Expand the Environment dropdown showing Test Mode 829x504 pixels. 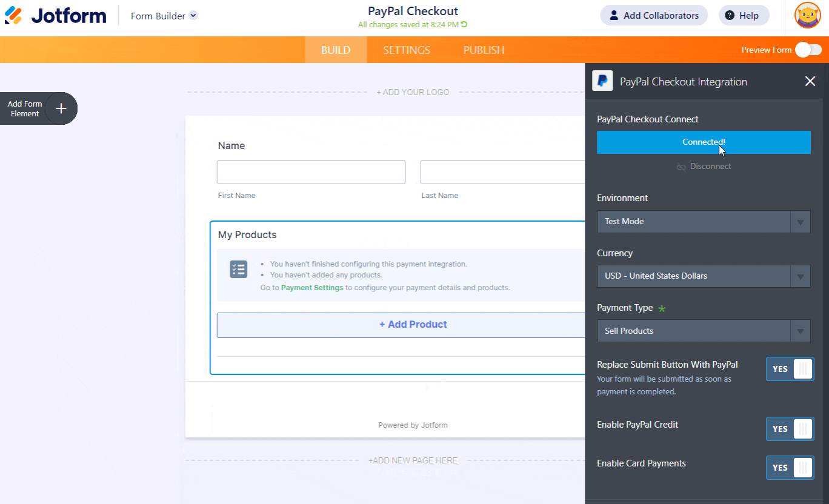[704, 222]
